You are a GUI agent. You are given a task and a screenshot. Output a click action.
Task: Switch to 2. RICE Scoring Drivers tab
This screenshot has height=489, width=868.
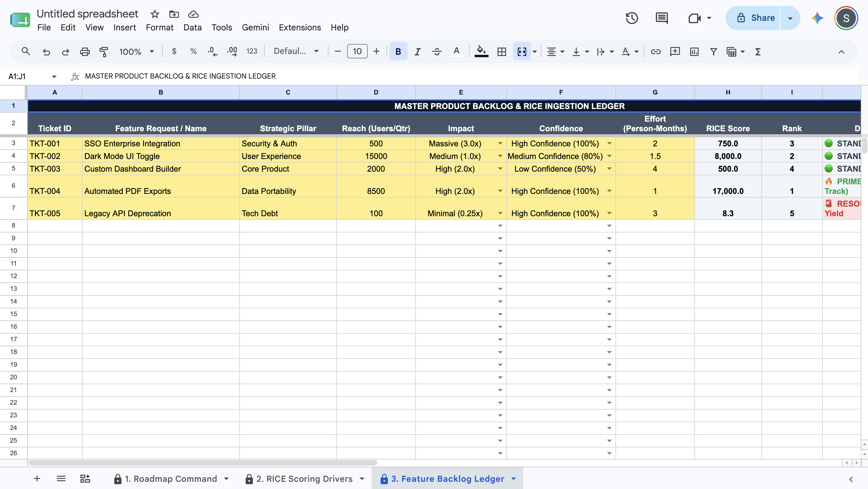(304, 478)
